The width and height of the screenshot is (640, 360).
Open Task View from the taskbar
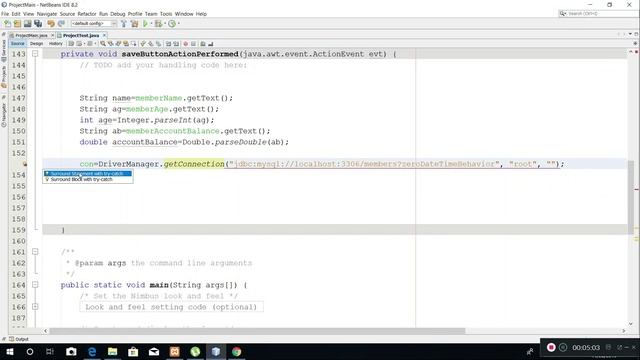(x=50, y=351)
